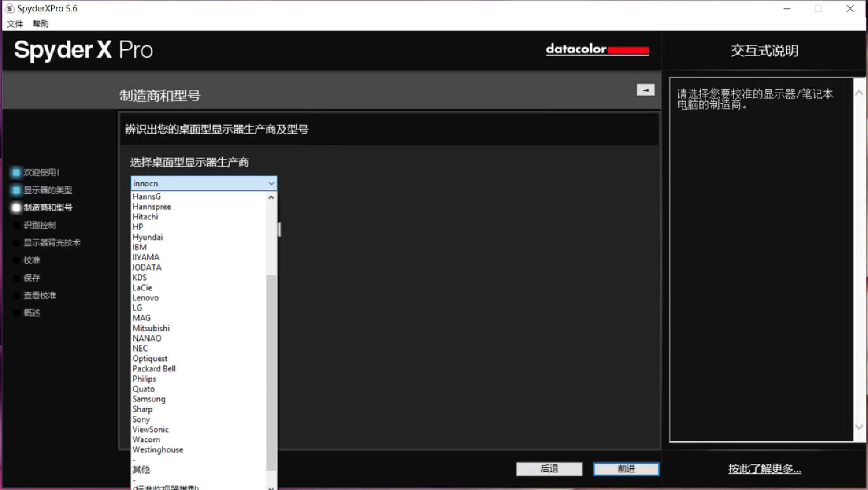Image resolution: width=868 pixels, height=490 pixels.
Task: Click the 欢迎使用! step indicator
Action: point(16,173)
